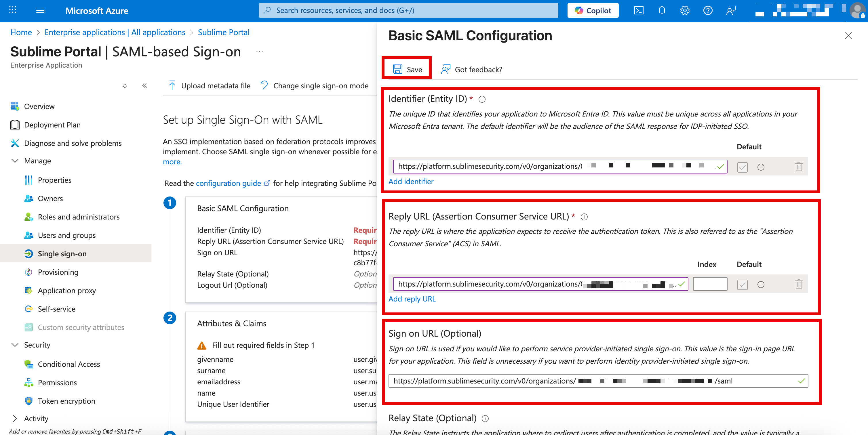Viewport: 868px width, 435px height.
Task: Open Cloud Shell from top bar
Action: coord(639,10)
